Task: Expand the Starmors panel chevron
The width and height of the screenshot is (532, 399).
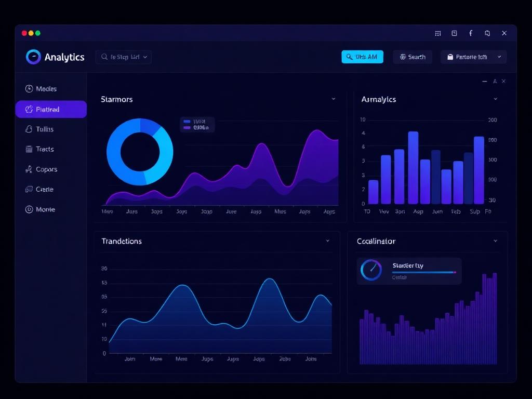Action: tap(334, 99)
